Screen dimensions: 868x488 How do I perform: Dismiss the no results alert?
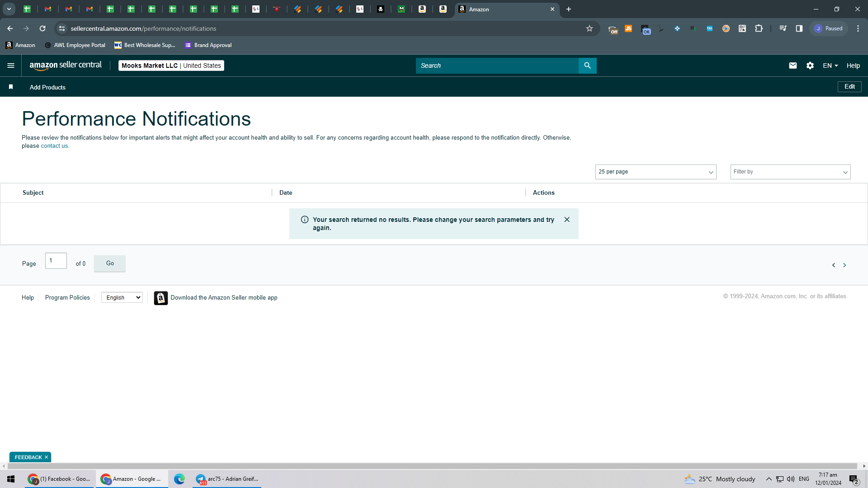point(567,220)
